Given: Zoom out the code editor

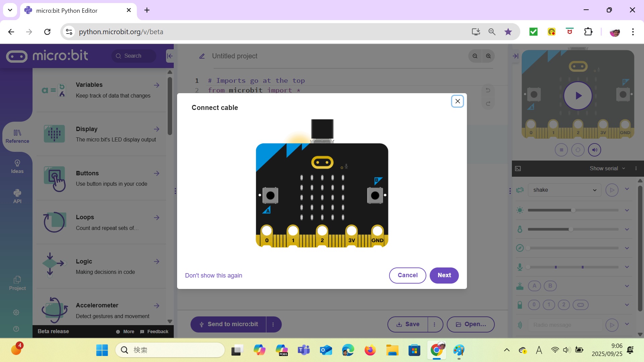Looking at the screenshot, I should click(x=475, y=56).
